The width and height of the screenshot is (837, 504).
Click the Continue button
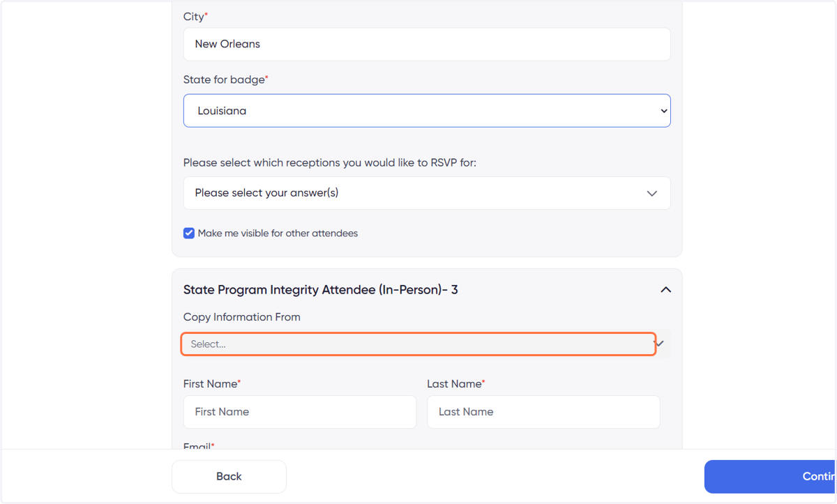[770, 477]
